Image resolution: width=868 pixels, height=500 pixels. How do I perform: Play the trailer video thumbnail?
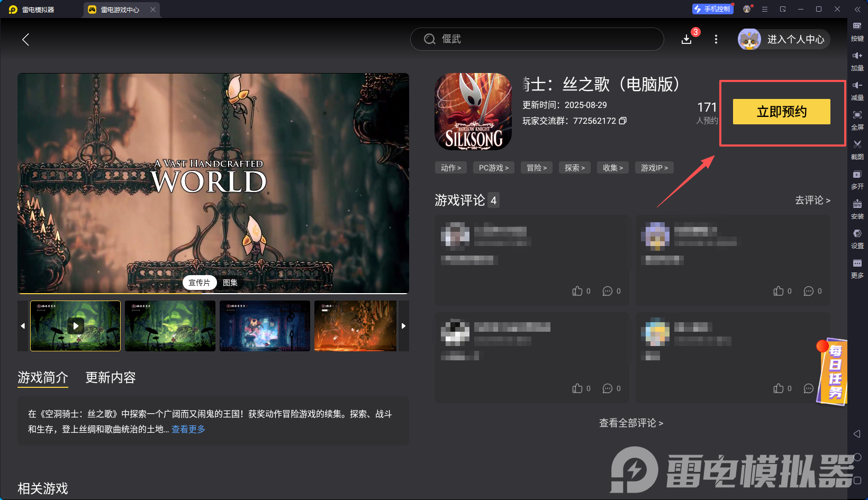click(76, 326)
